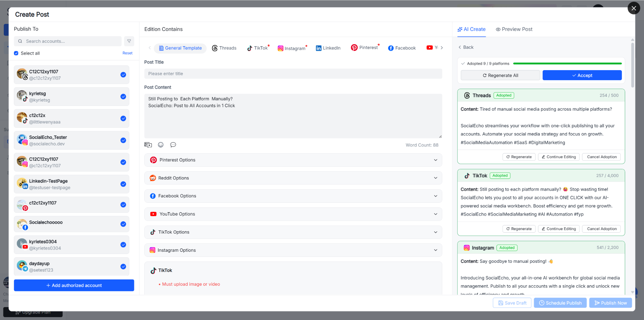Click the Search accounts field
Image resolution: width=644 pixels, height=320 pixels.
[x=68, y=41]
